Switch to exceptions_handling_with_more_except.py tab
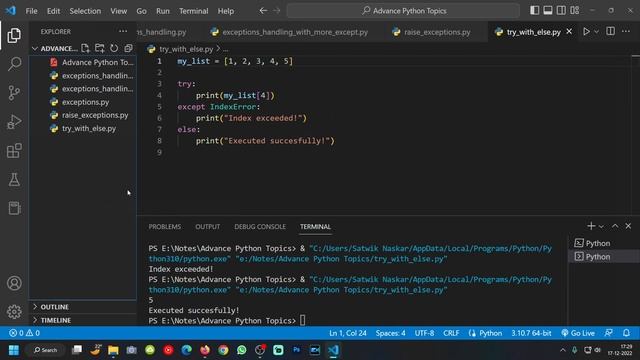 (x=289, y=32)
